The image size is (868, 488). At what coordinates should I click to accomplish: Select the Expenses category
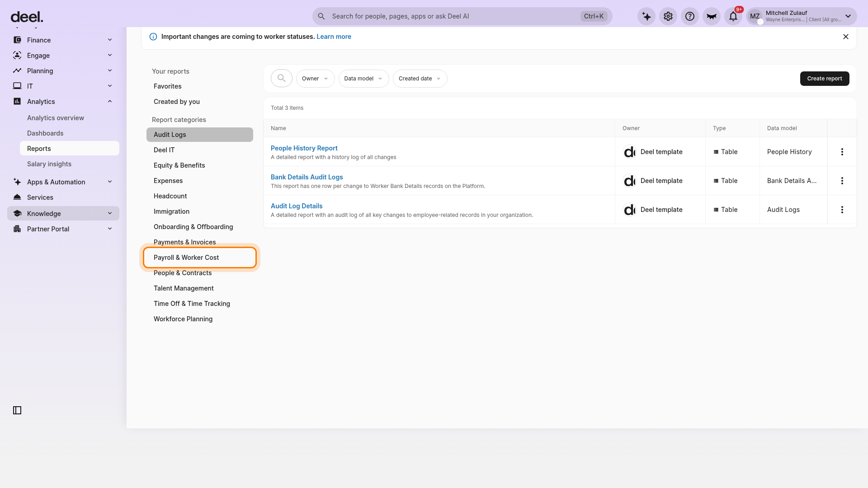[200, 181]
